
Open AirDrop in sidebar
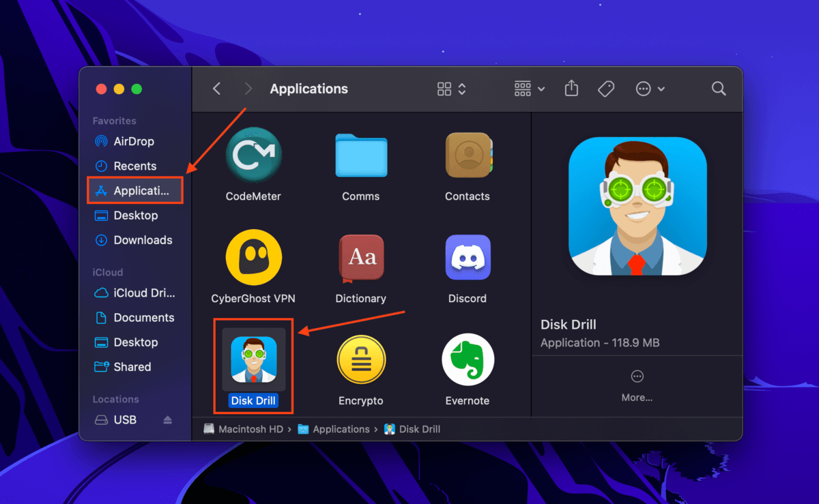click(x=134, y=141)
